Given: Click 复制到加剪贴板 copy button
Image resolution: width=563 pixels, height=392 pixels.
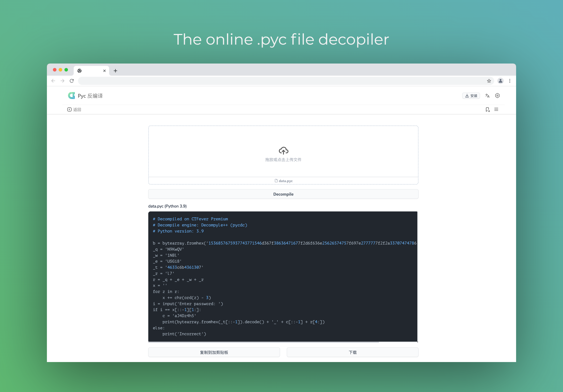Looking at the screenshot, I should click(x=214, y=352).
